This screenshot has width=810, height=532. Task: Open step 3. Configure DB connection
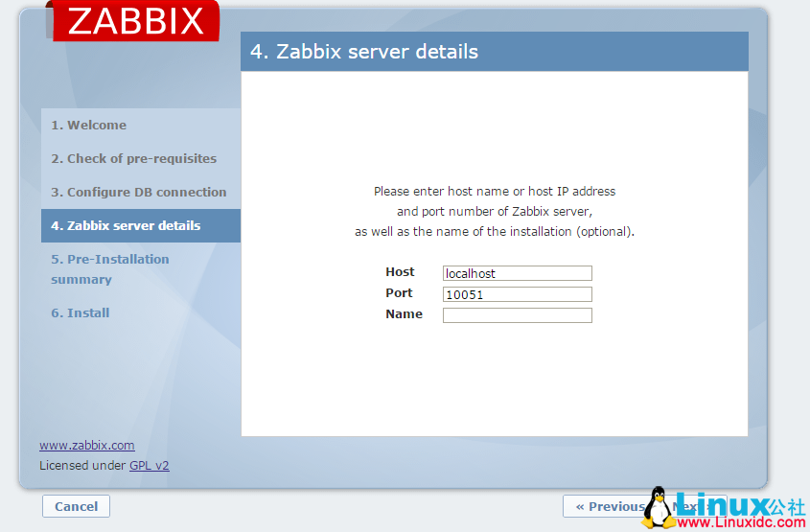pyautogui.click(x=138, y=192)
